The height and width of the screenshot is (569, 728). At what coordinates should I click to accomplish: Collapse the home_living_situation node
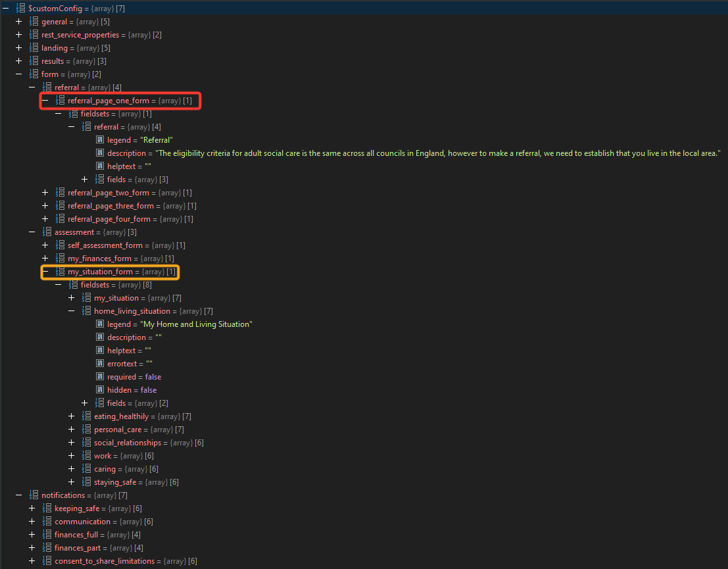72,311
